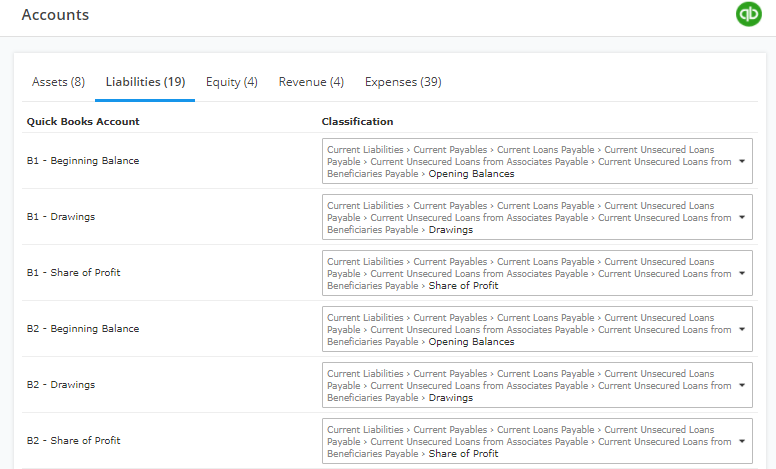Screen dimensions: 776x469
Task: Click the Quick Books Account column header
Action: 83,122
